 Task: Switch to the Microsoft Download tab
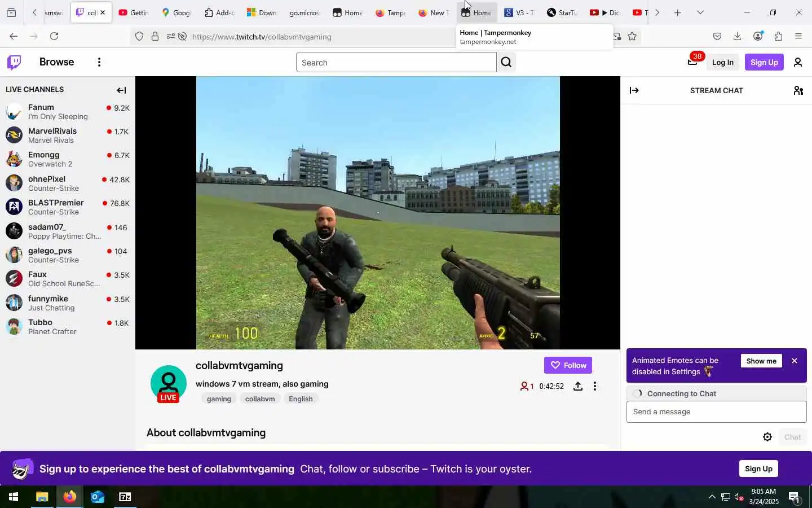(x=262, y=12)
